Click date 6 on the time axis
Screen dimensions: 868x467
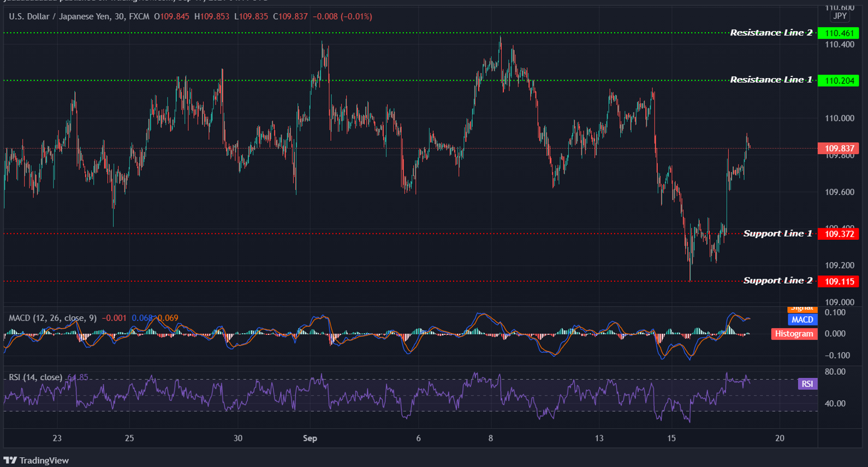tap(418, 438)
